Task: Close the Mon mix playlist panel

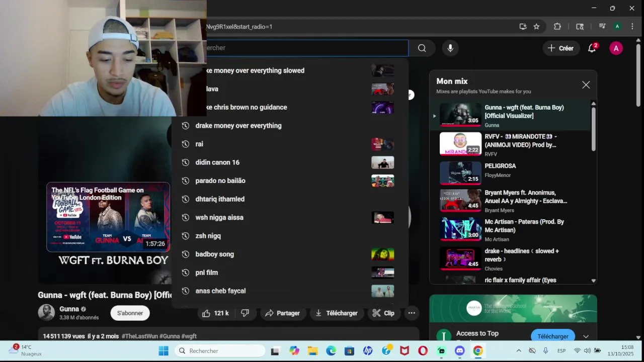Action: point(586,85)
